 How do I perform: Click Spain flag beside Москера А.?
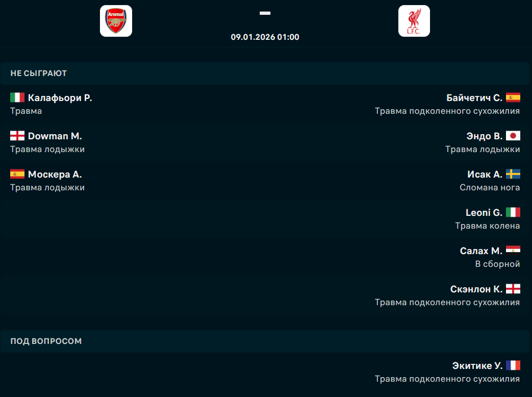click(x=17, y=174)
